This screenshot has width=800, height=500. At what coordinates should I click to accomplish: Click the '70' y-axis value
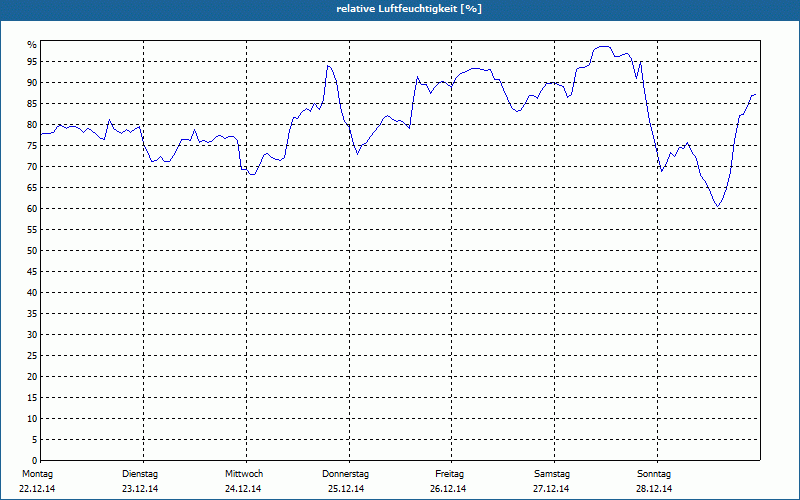pyautogui.click(x=32, y=167)
